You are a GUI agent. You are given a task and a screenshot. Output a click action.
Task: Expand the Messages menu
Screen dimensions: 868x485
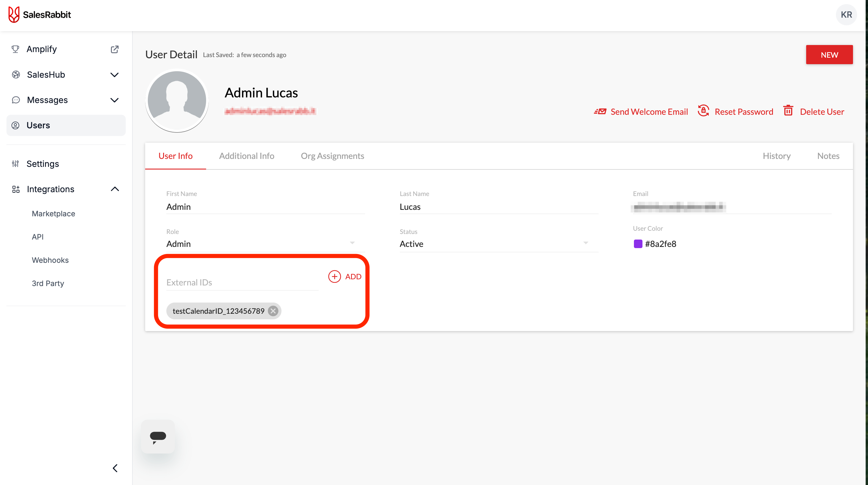[x=115, y=100]
